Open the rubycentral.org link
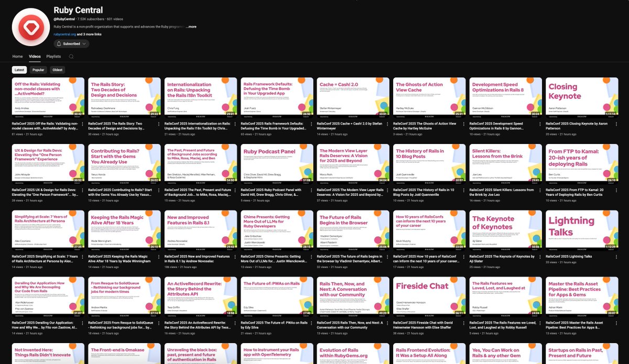The height and width of the screenshot is (364, 629). [x=65, y=34]
